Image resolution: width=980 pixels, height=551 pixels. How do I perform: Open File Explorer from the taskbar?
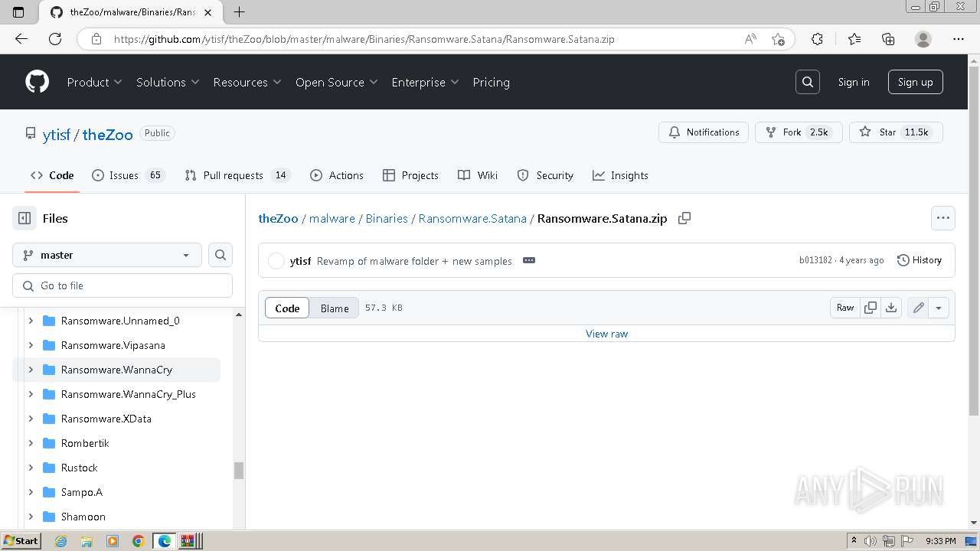[87, 541]
